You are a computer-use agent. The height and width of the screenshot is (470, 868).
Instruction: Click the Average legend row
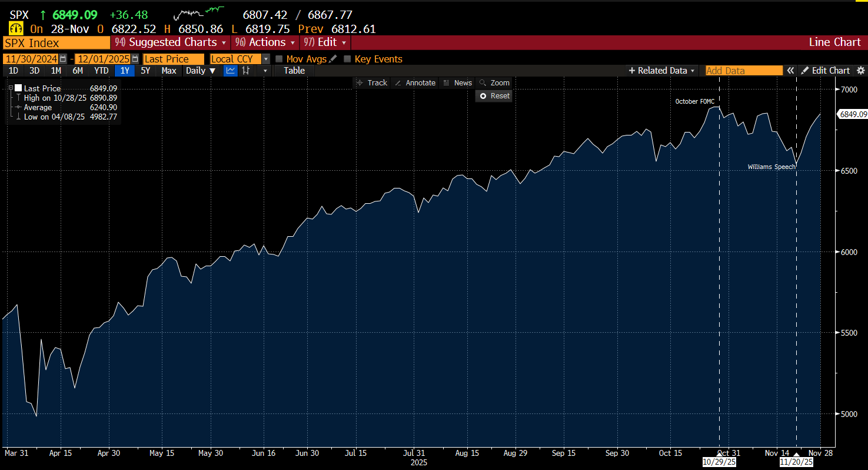pyautogui.click(x=71, y=107)
